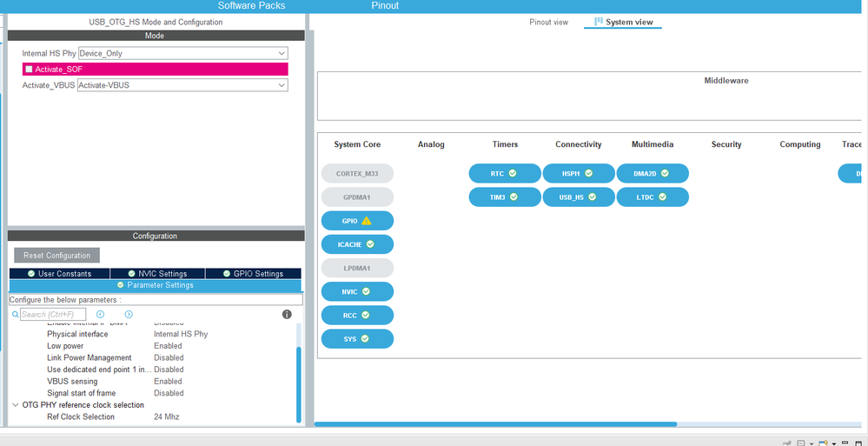Toggle the Activate_SOF checkbox
The height and width of the screenshot is (446, 868).
(x=29, y=70)
